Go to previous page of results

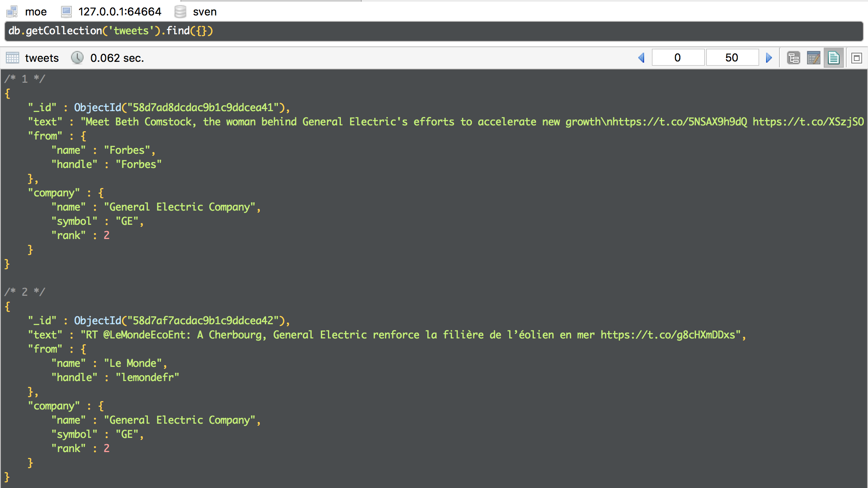(x=642, y=58)
